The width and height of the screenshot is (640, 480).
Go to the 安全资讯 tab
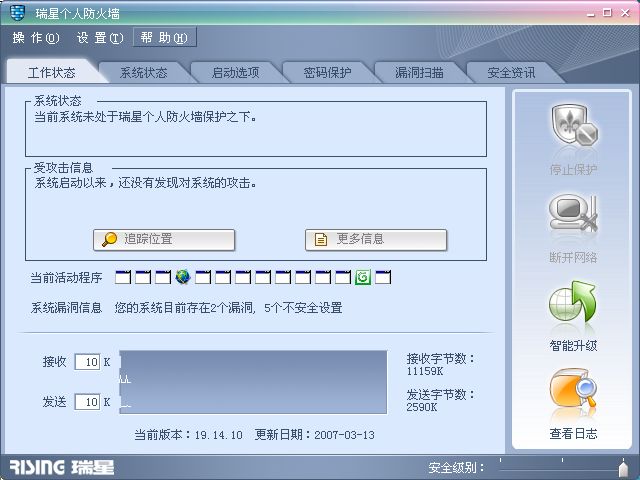[511, 73]
